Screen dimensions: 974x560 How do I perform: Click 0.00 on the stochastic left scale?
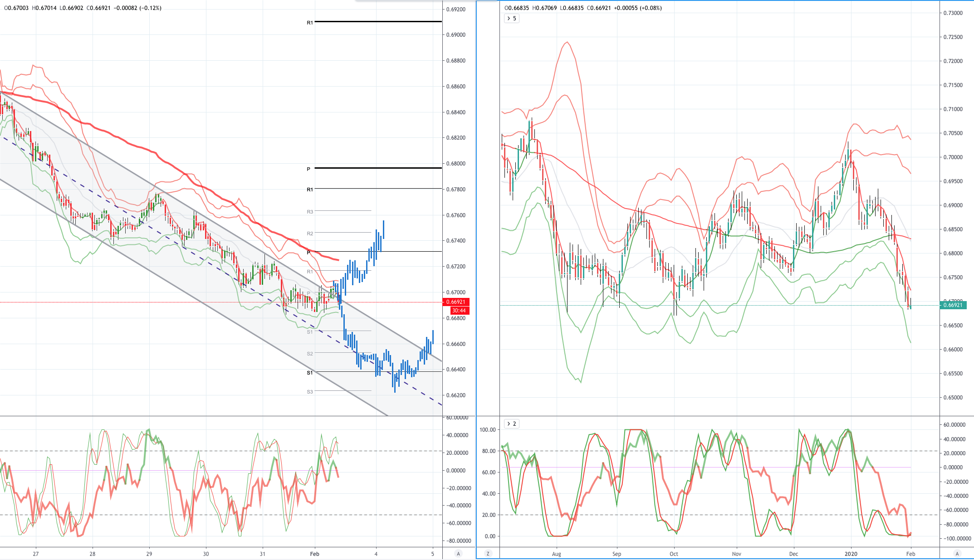click(x=490, y=536)
